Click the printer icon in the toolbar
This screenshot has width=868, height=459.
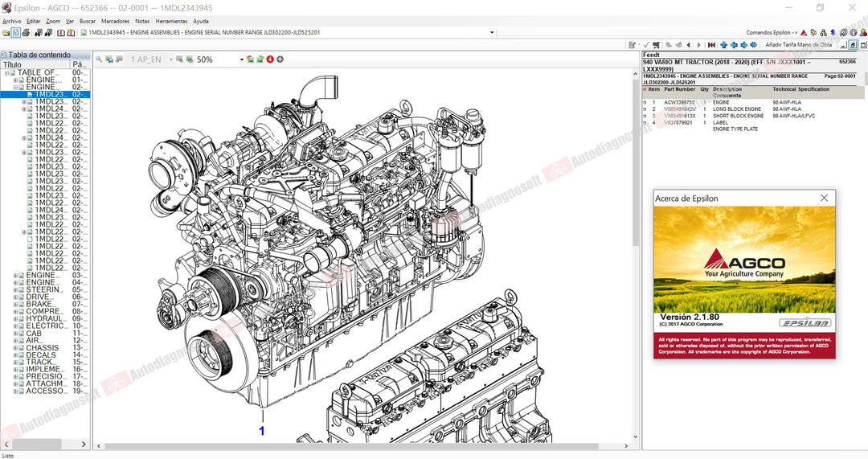click(x=26, y=33)
